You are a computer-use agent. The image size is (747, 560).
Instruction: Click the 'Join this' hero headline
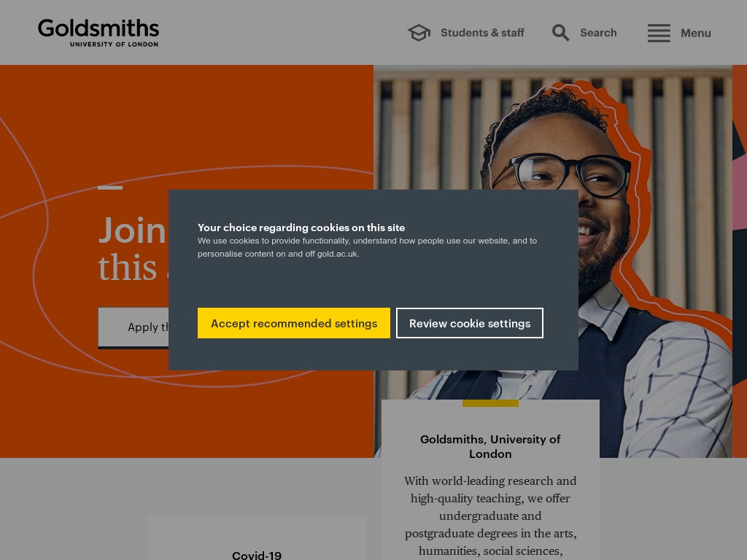click(133, 249)
